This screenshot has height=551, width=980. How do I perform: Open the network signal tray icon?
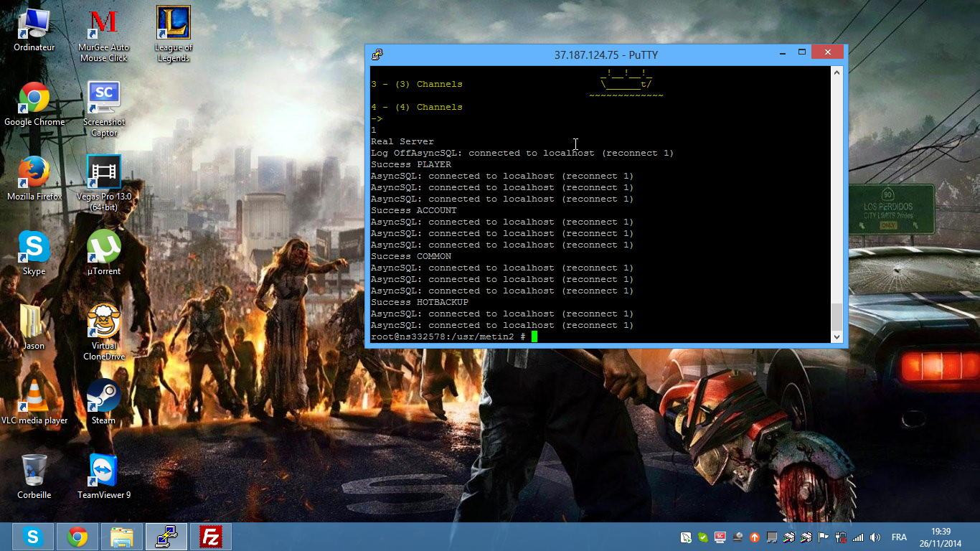(x=858, y=537)
